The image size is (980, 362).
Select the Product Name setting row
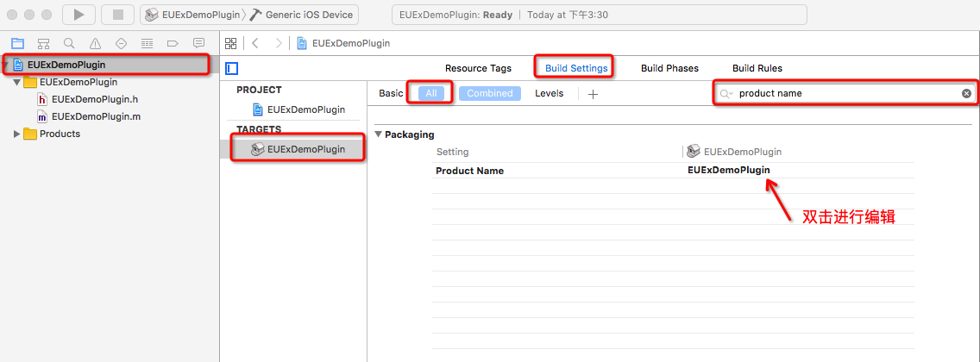click(x=673, y=171)
